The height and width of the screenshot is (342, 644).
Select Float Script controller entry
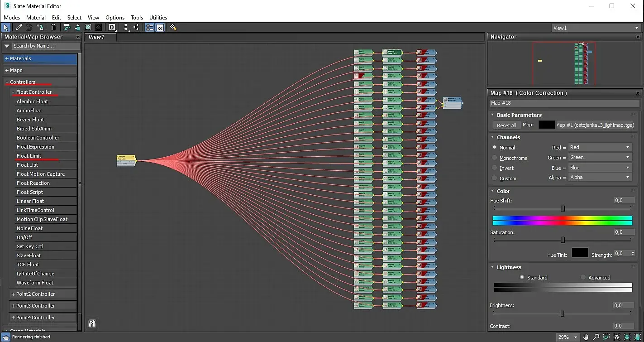coord(46,192)
